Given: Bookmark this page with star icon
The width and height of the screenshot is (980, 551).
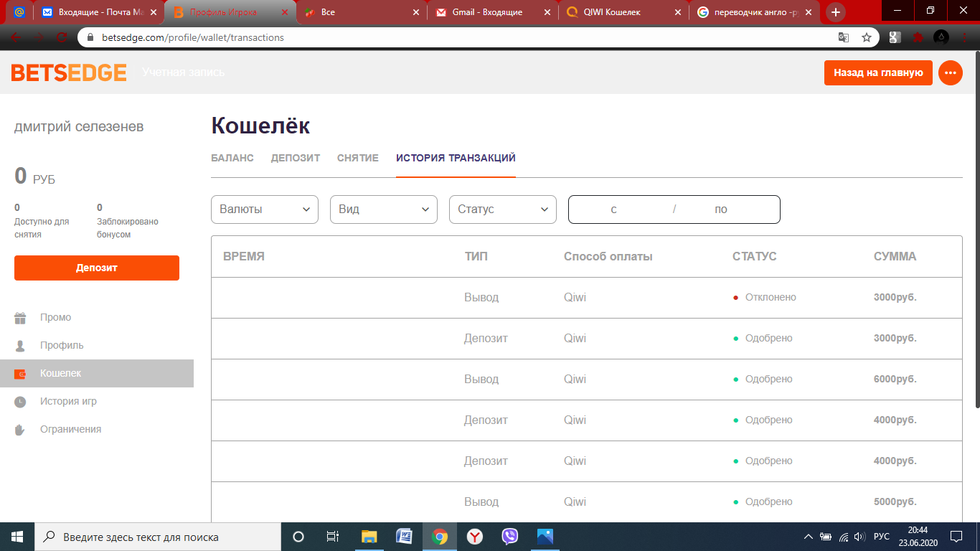Looking at the screenshot, I should (867, 37).
